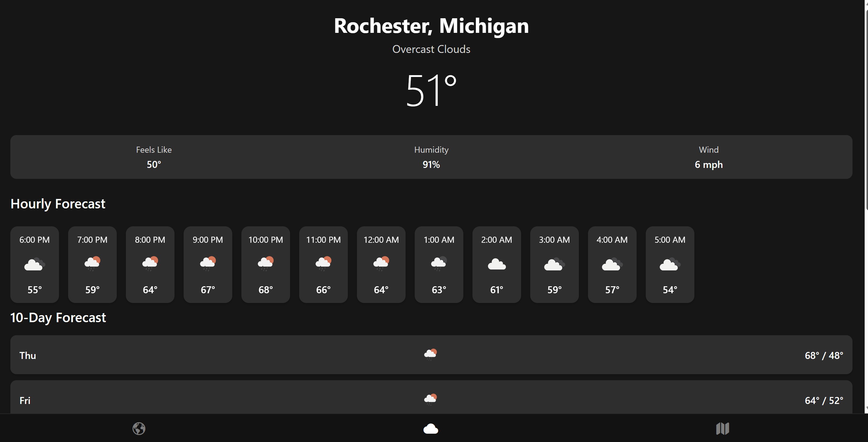Click the Humidity 91% value
The height and width of the screenshot is (442, 868).
(x=431, y=165)
